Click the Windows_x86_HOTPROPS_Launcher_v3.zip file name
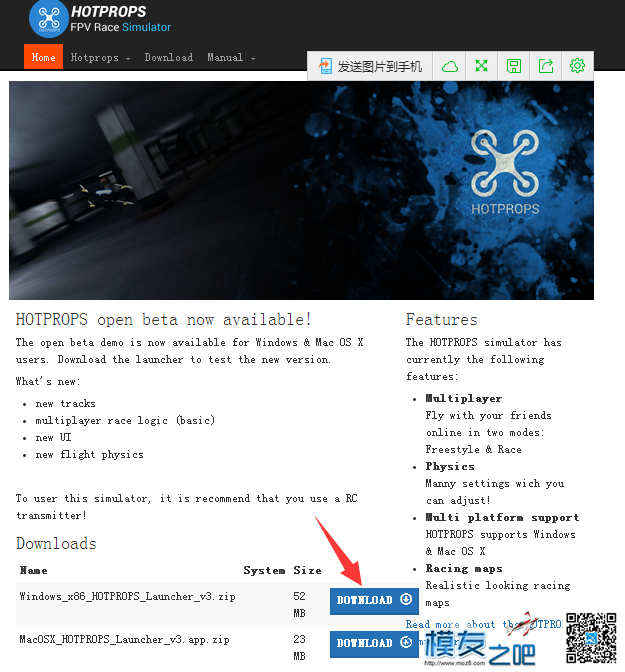 tap(127, 597)
